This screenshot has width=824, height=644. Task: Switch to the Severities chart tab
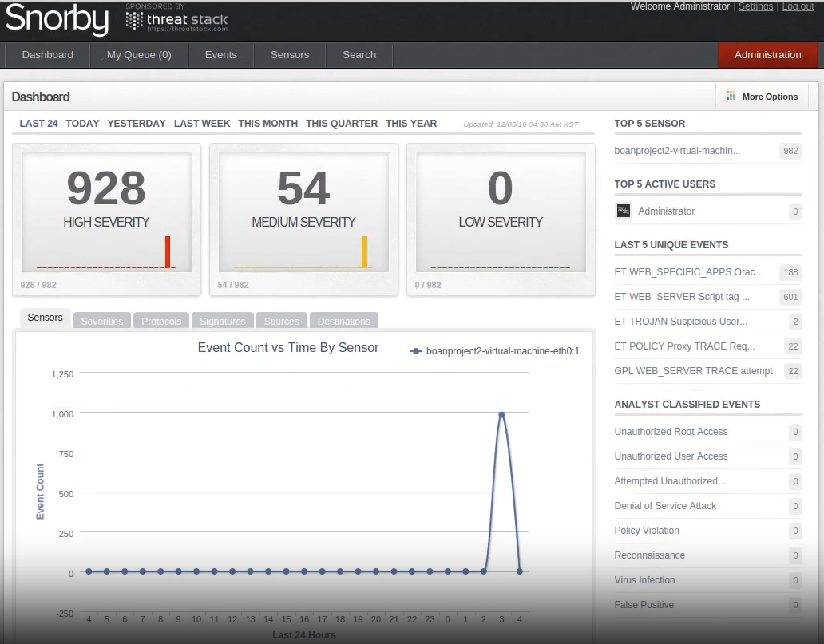pos(102,321)
